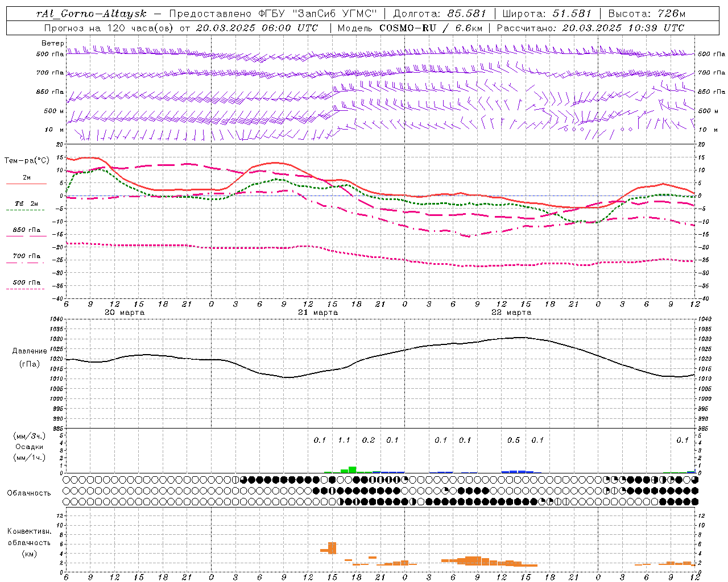This screenshot has width=728, height=582.
Task: Click the Высота: 726м value
Action: pos(647,14)
